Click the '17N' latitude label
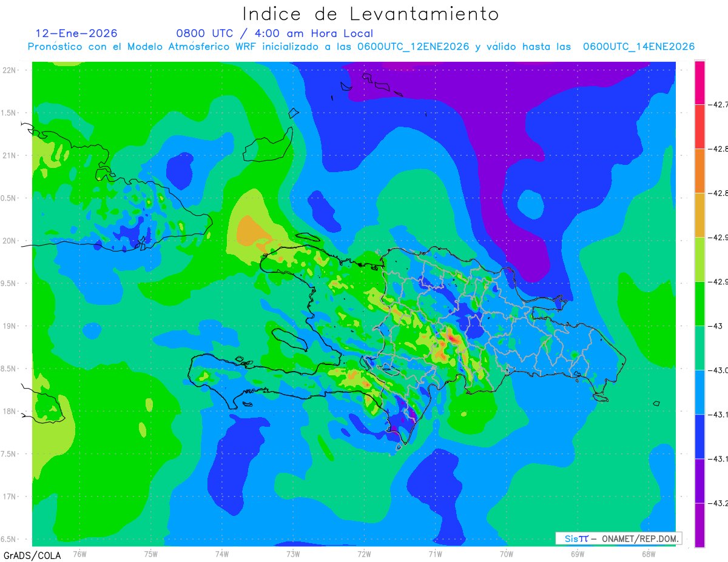Screen dimensions: 728x562 click(x=10, y=497)
